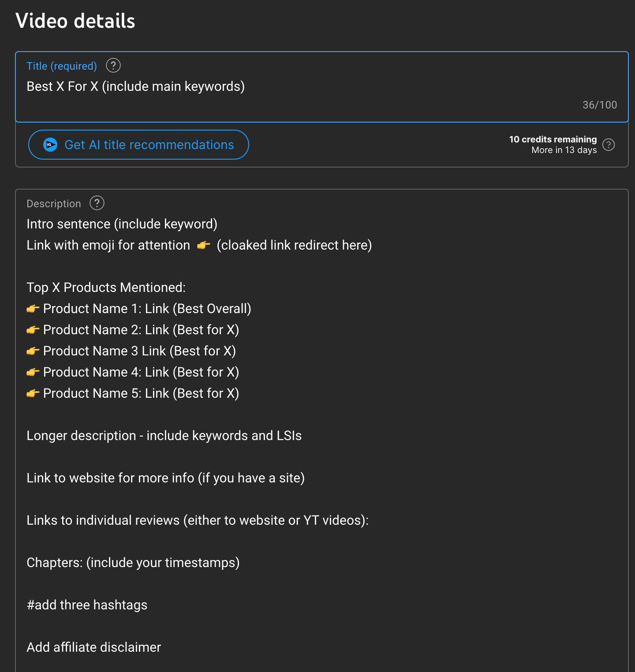Screen dimensions: 635x672
Task: Click the '#add three hashtags' line
Action: [87, 605]
